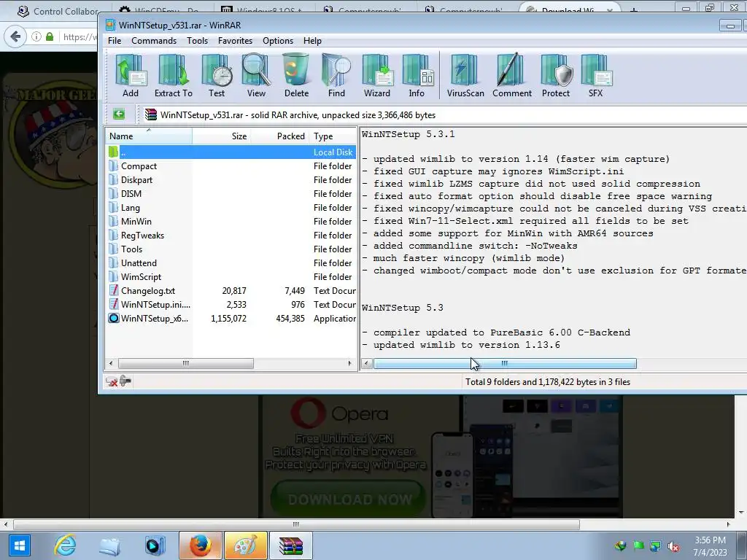
Task: Open the Find files tool
Action: [336, 76]
